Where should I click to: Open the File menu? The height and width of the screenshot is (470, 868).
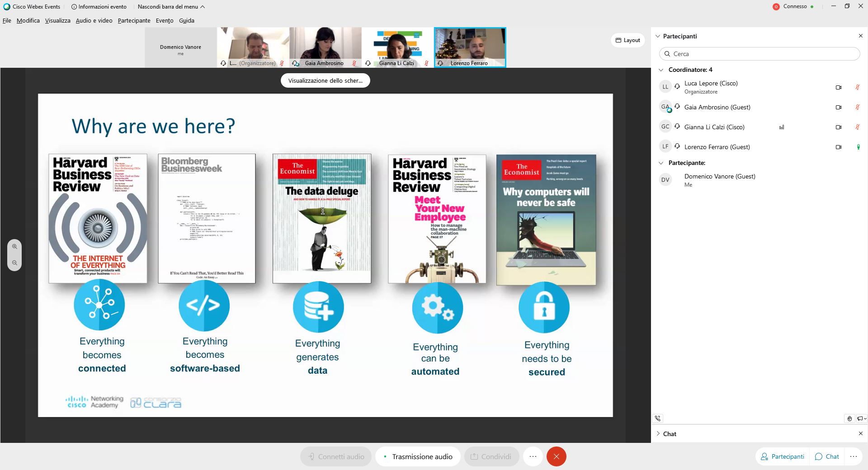coord(7,20)
